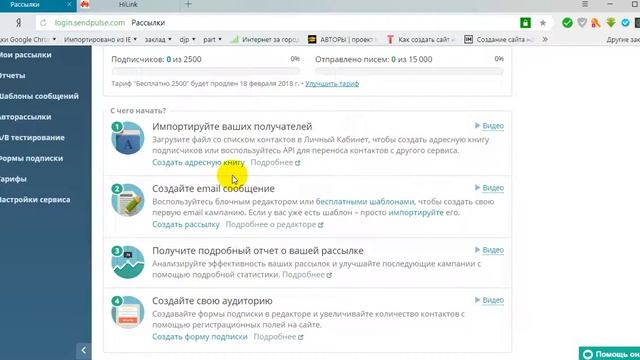
Task: Expand the djp bookmarks folder
Action: [187, 40]
